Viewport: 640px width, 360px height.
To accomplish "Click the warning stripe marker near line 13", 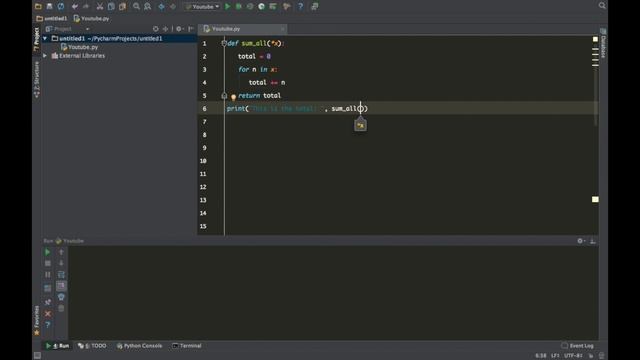I will coord(596,199).
